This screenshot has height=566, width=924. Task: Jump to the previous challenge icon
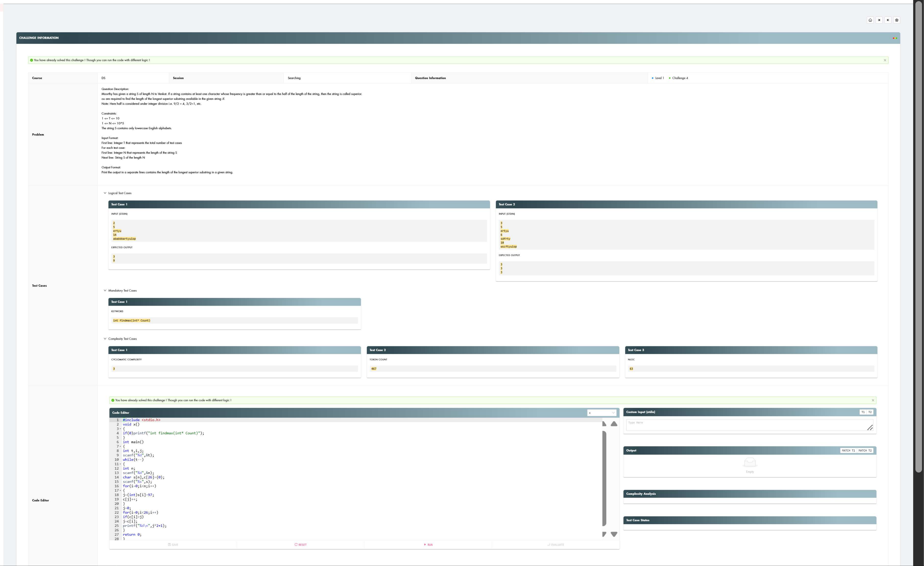pos(879,20)
